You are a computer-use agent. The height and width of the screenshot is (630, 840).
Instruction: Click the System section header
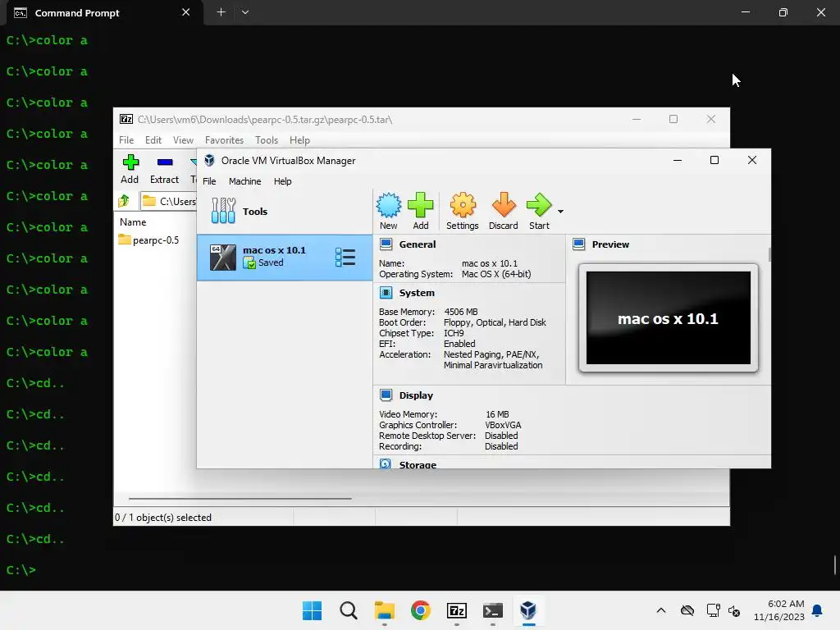pos(417,293)
